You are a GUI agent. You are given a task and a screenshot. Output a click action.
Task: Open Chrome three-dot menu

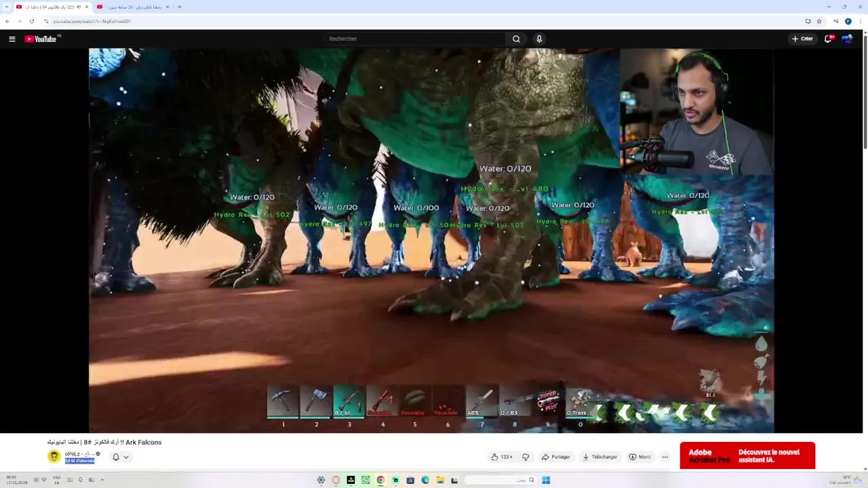(861, 21)
